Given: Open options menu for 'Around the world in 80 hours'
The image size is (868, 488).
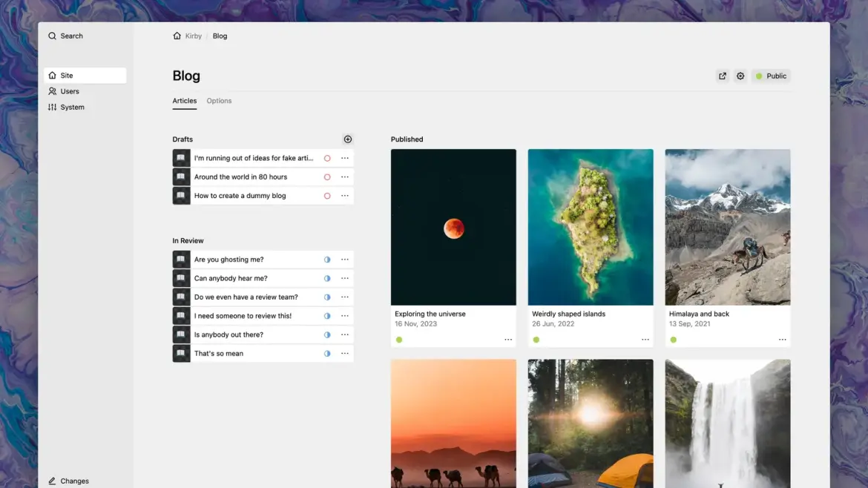Looking at the screenshot, I should click(345, 177).
